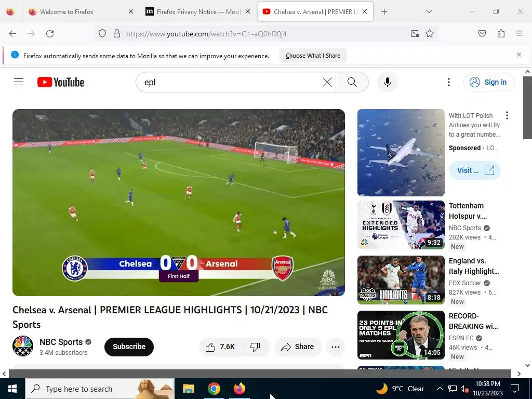Image resolution: width=532 pixels, height=399 pixels.
Task: Open England vs. Italy Highlights thumbnail
Action: [401, 280]
